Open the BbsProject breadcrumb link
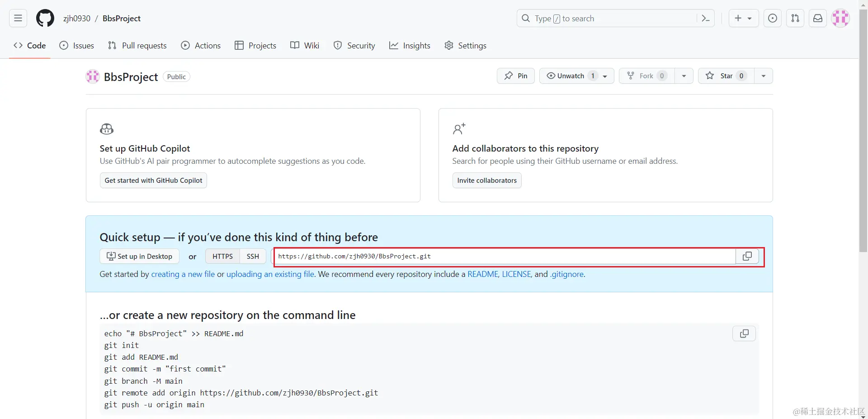Image resolution: width=868 pixels, height=419 pixels. pyautogui.click(x=122, y=19)
